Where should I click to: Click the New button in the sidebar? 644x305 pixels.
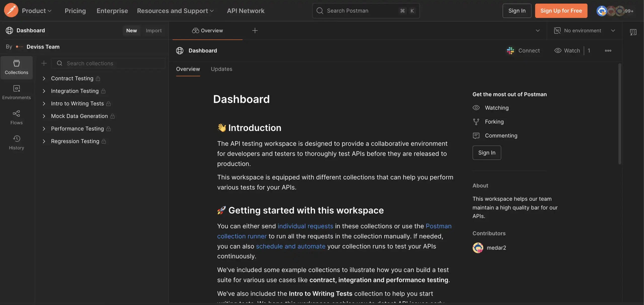point(132,30)
